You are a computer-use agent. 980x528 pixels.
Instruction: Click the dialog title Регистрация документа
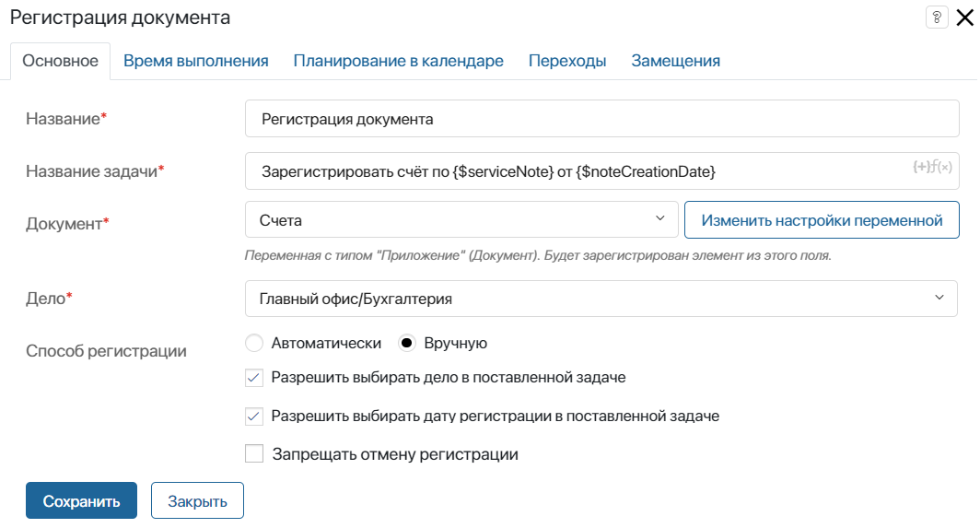tap(120, 18)
